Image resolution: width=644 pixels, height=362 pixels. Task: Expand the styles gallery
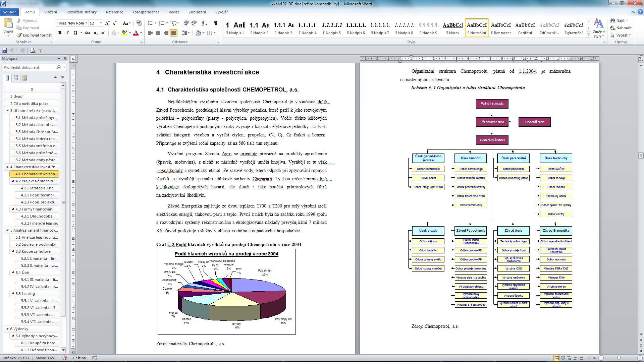(588, 35)
